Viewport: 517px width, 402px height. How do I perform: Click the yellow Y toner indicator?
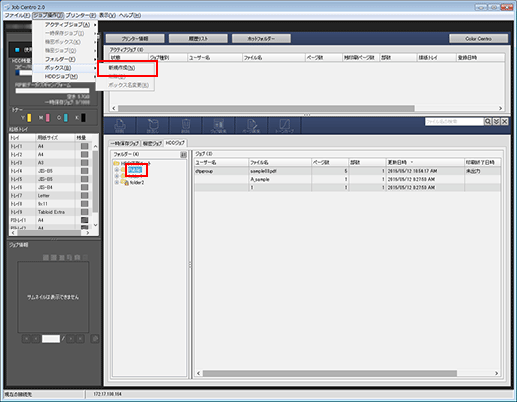point(29,118)
